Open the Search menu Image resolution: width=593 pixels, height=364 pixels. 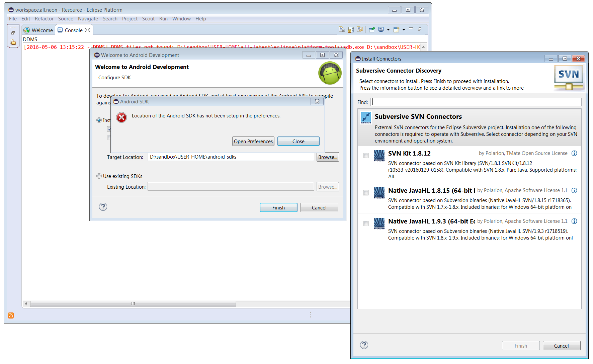(110, 19)
